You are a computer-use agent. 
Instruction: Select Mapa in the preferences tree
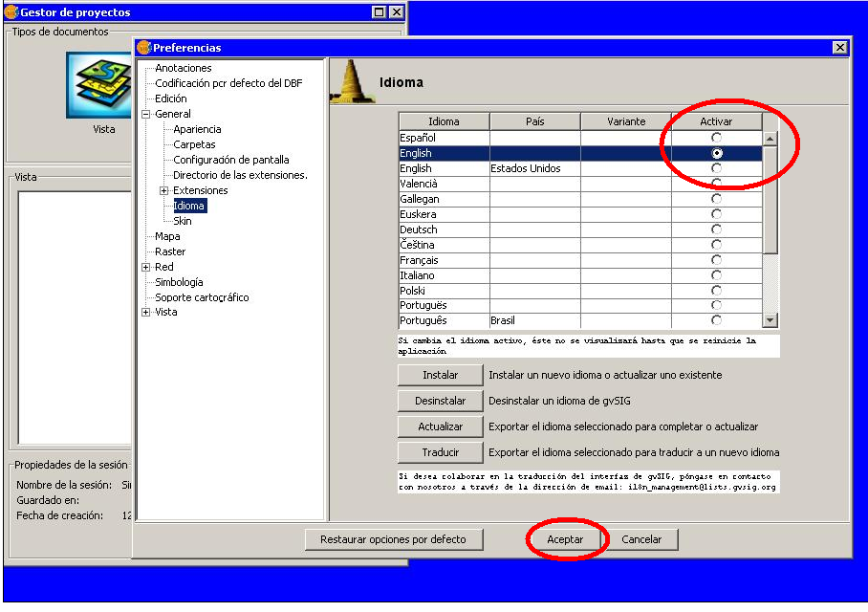(x=167, y=236)
